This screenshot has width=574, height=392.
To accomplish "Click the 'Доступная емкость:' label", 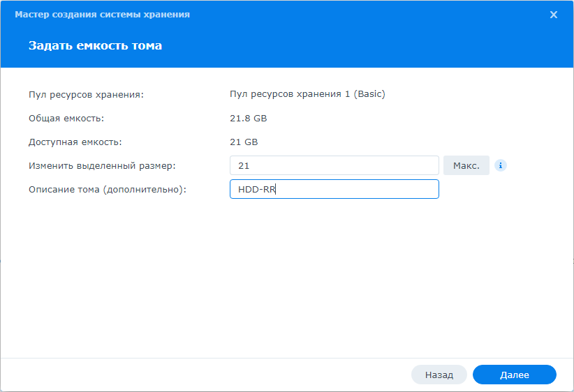I will 75,142.
